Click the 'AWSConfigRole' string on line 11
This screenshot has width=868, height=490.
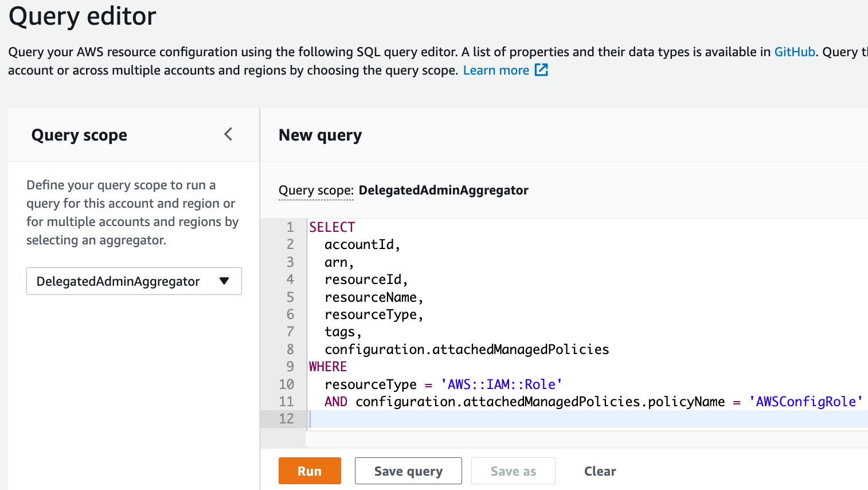pos(806,401)
